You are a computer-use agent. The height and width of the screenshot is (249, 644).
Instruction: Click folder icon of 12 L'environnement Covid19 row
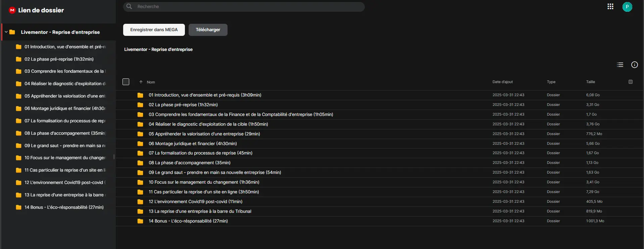pyautogui.click(x=140, y=202)
